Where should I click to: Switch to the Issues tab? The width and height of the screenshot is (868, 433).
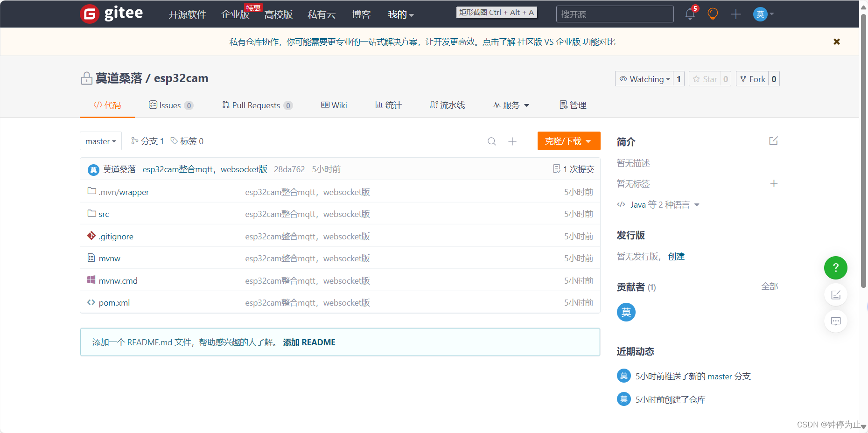(171, 105)
